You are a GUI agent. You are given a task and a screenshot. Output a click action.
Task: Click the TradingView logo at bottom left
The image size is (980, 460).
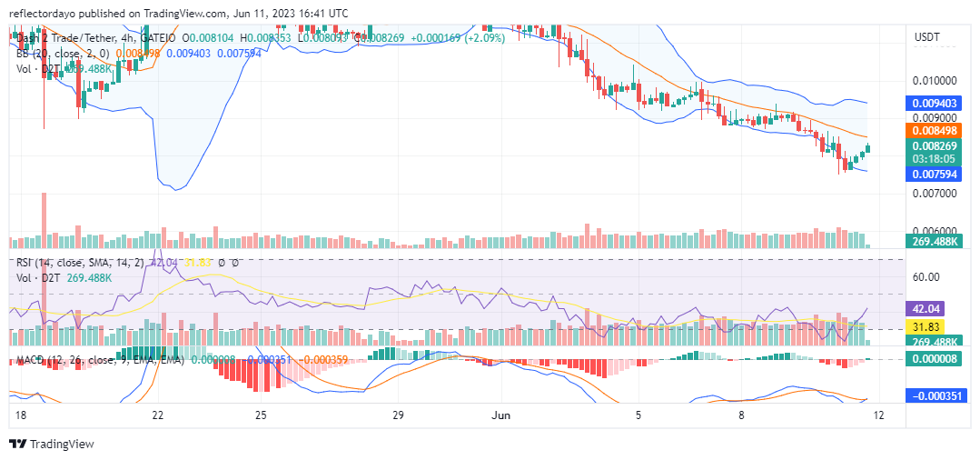coord(51,444)
